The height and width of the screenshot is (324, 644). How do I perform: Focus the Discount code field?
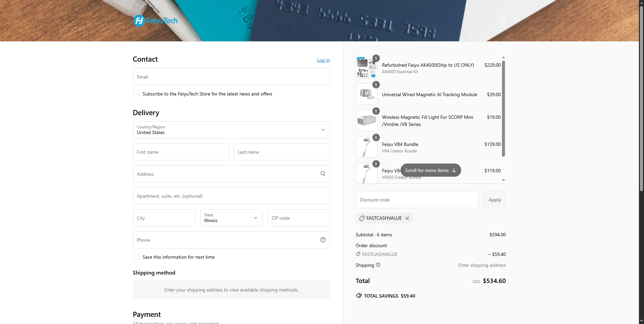point(417,200)
